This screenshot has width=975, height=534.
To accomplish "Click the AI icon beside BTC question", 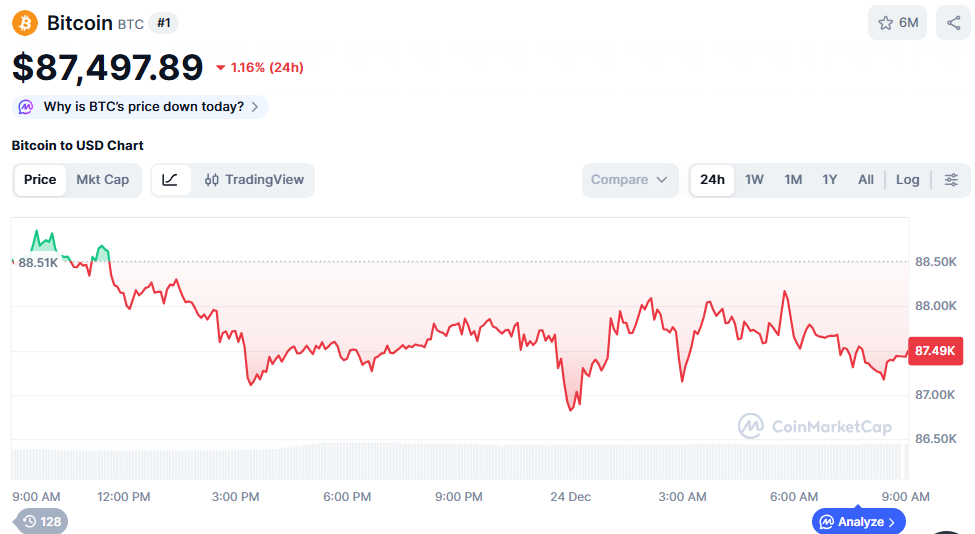I will 27,107.
